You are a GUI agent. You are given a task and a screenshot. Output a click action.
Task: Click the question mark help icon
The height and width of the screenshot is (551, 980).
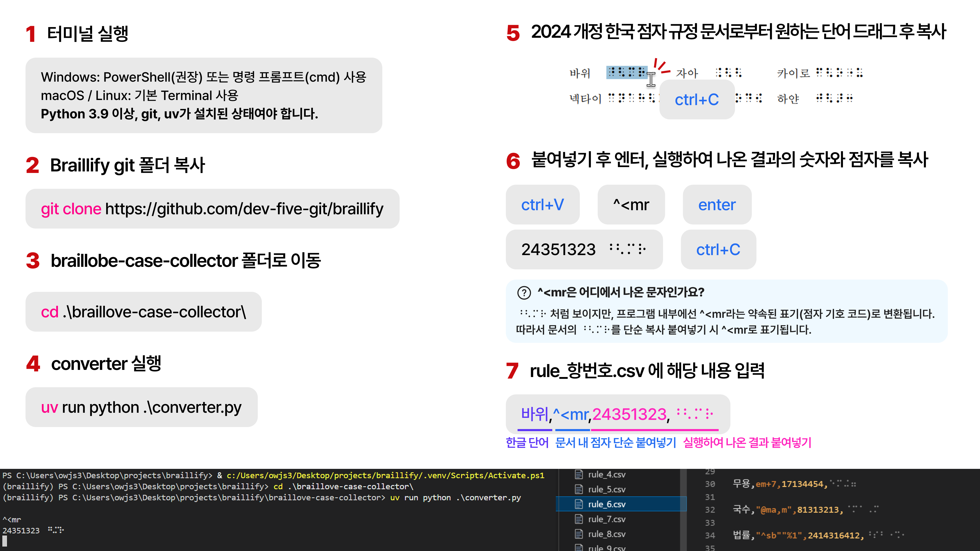(524, 292)
